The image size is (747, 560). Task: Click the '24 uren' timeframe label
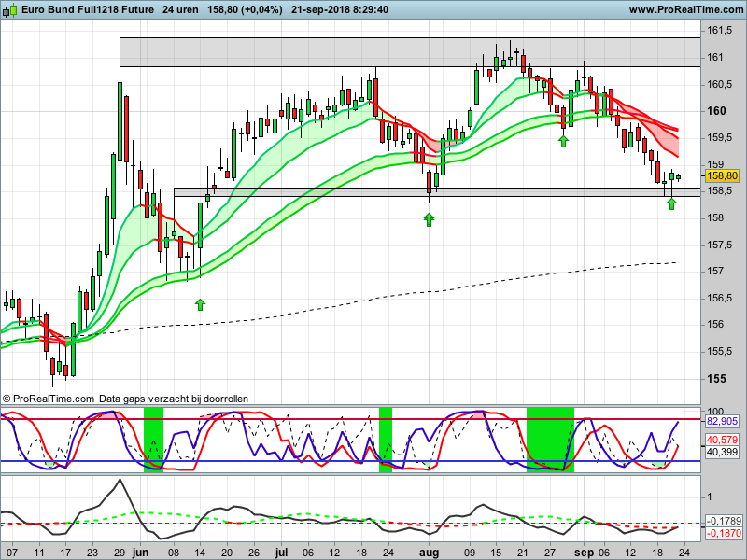tap(180, 9)
